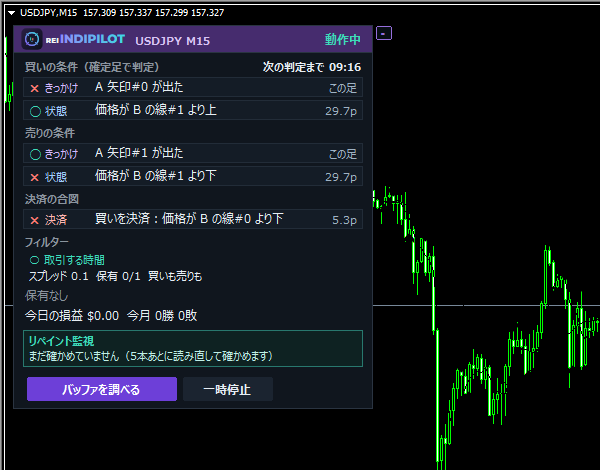Click the buy trigger X mark for 矢印#0
This screenshot has width=600, height=470.
tap(35, 88)
